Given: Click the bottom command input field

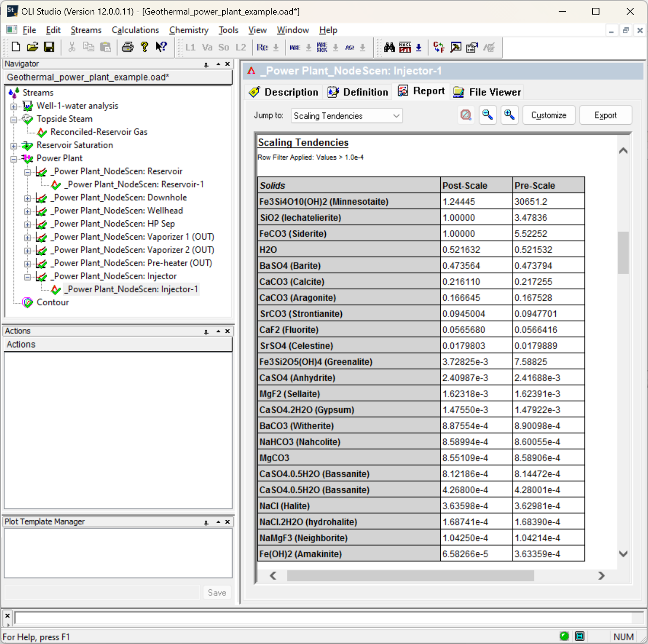Looking at the screenshot, I should tap(323, 618).
